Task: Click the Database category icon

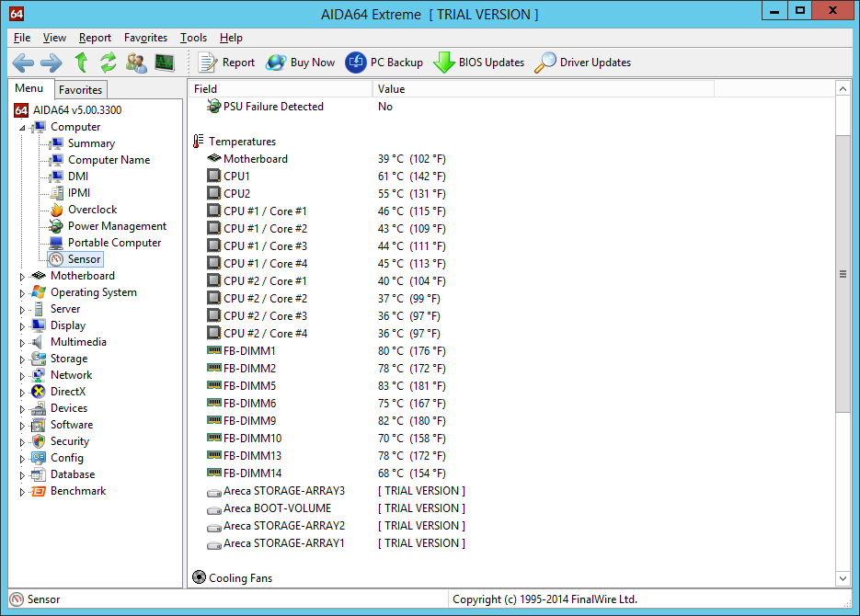Action: tap(39, 474)
